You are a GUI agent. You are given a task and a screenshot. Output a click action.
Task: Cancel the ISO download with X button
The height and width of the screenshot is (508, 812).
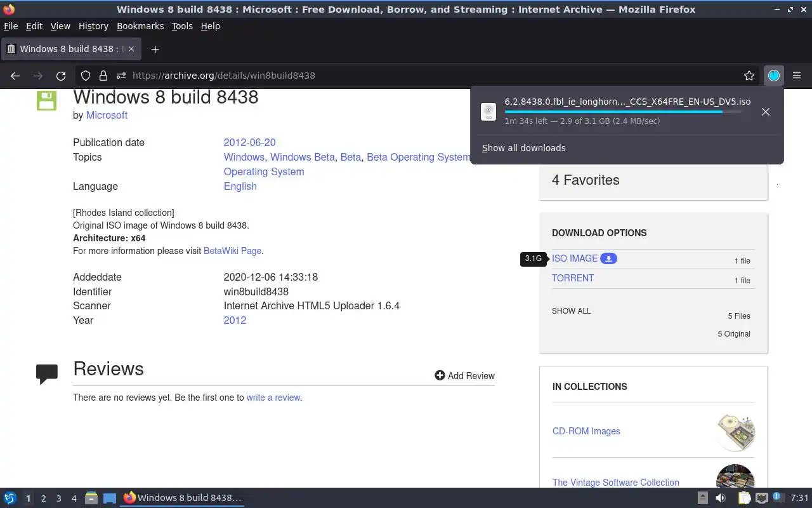point(766,112)
